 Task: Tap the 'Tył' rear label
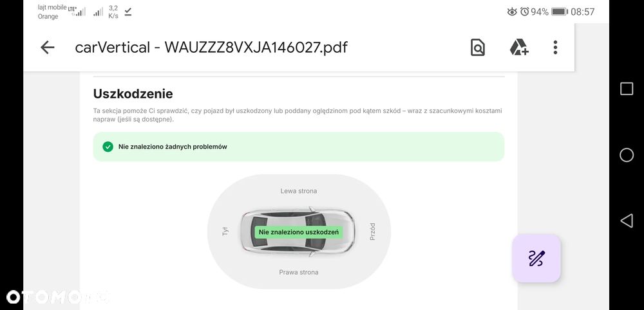[x=225, y=232]
